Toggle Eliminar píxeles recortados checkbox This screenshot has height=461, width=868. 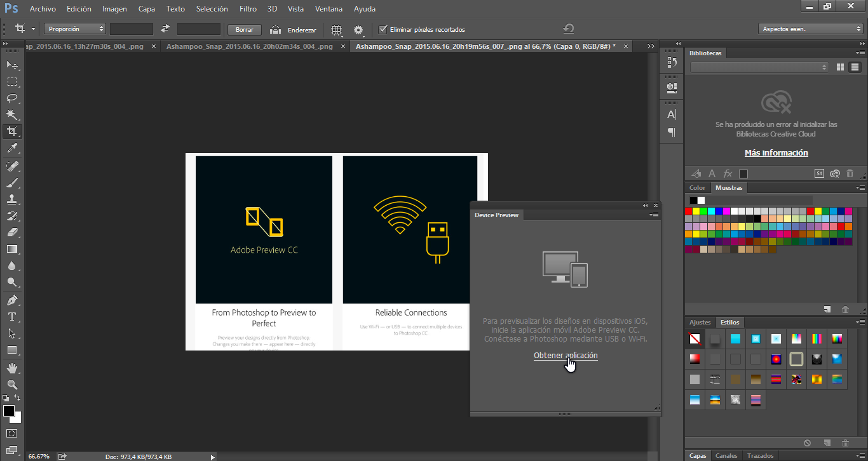383,29
